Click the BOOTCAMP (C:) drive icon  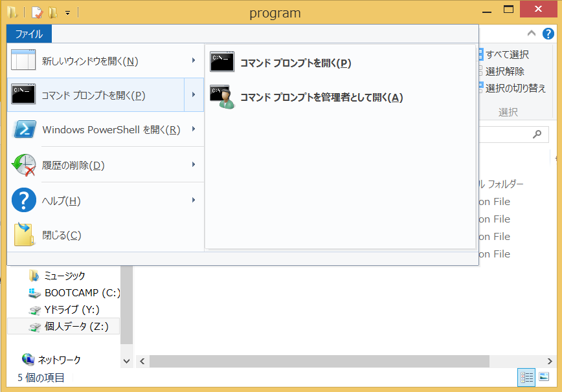[x=34, y=293]
